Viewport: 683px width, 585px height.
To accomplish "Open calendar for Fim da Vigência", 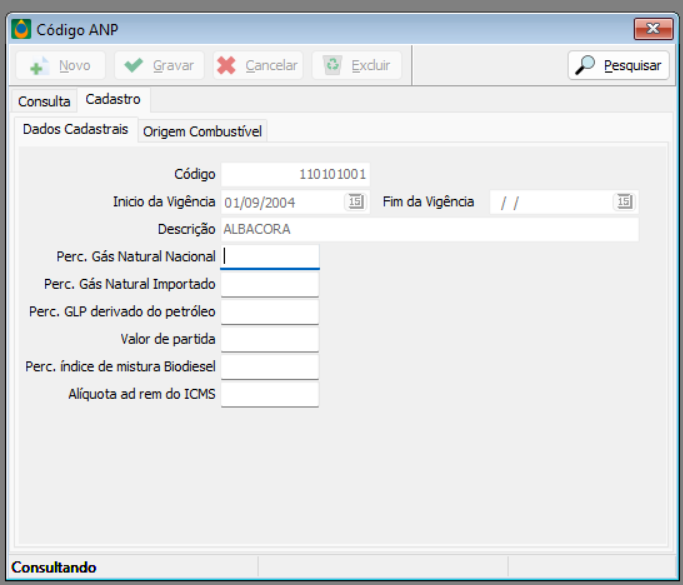I will point(624,202).
